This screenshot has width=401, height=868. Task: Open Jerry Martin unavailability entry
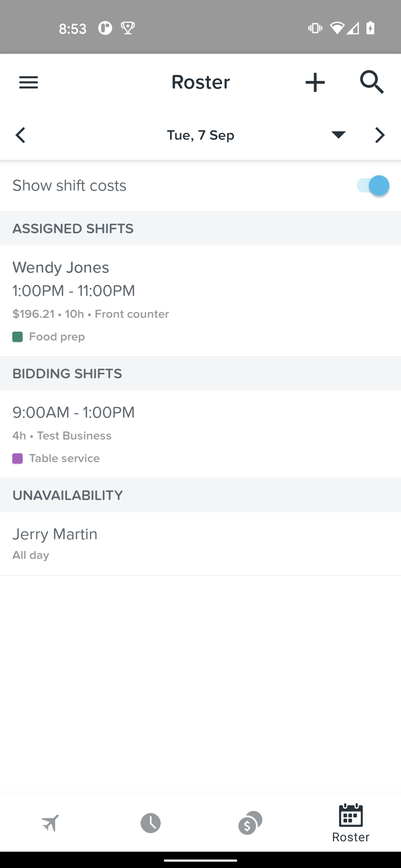pyautogui.click(x=200, y=544)
